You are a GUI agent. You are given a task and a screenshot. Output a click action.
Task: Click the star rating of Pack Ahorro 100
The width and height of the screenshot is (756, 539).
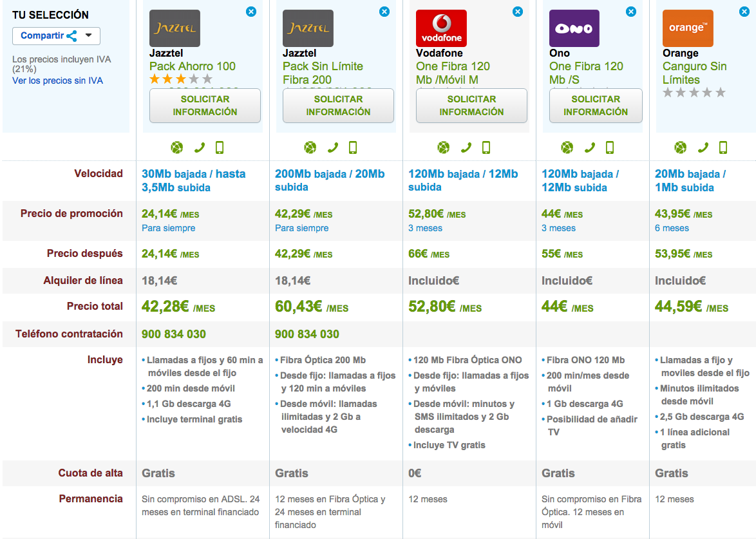click(180, 79)
